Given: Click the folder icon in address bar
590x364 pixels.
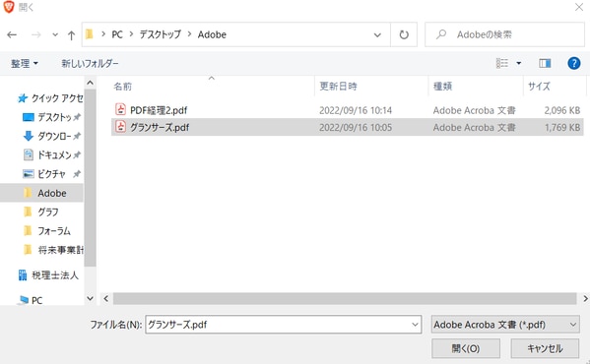Looking at the screenshot, I should point(90,34).
